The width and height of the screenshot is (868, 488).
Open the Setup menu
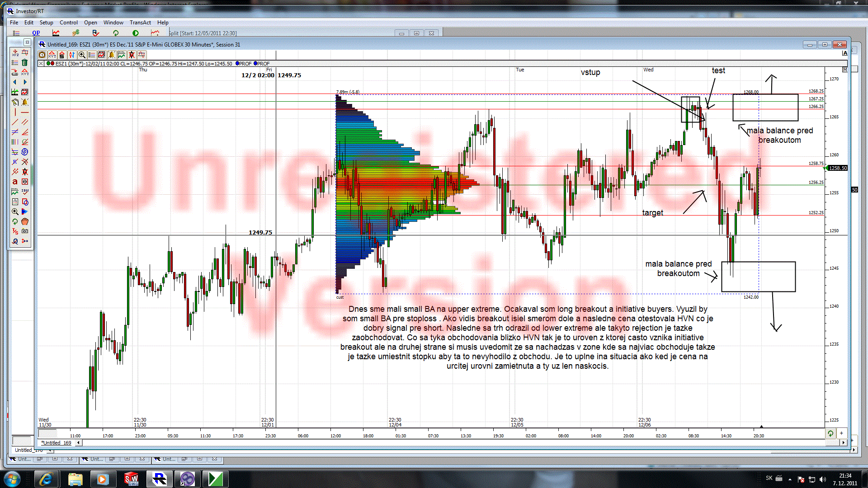[x=46, y=22]
